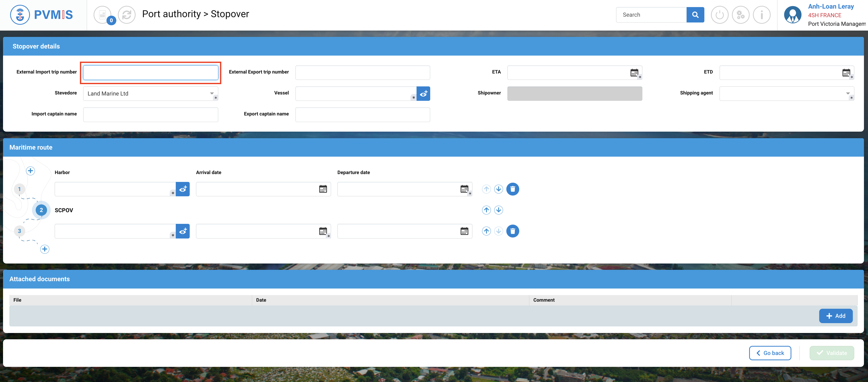Click the External Export trip number field
Screen dimensions: 868x382
pyautogui.click(x=363, y=73)
